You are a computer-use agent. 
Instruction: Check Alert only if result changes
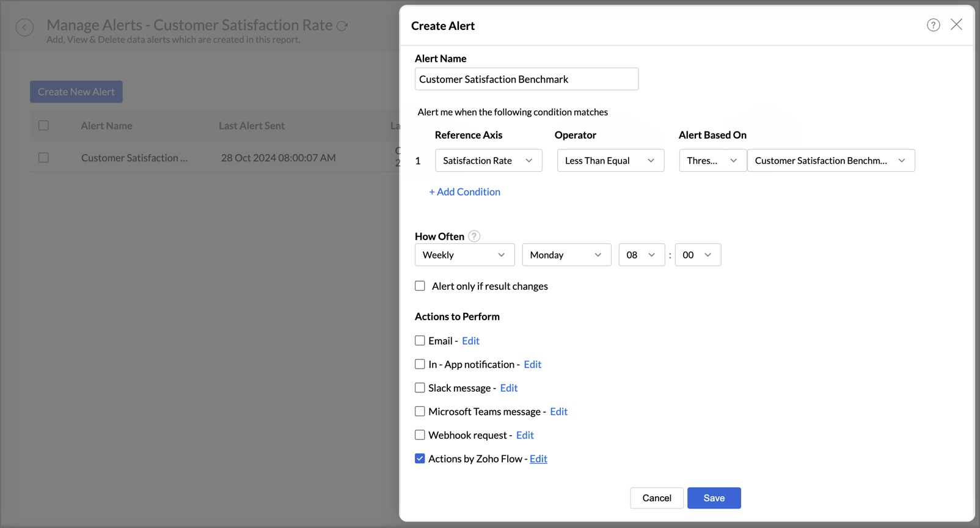point(420,286)
